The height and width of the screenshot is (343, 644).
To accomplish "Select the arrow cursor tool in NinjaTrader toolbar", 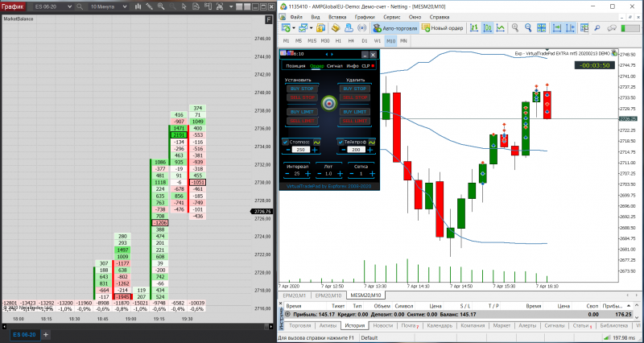I will click(x=184, y=6).
